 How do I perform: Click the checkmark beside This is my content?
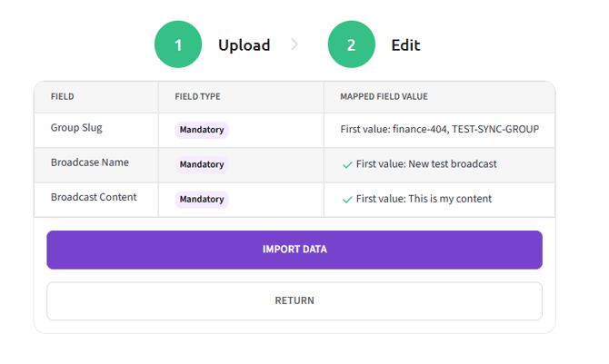[x=347, y=199]
